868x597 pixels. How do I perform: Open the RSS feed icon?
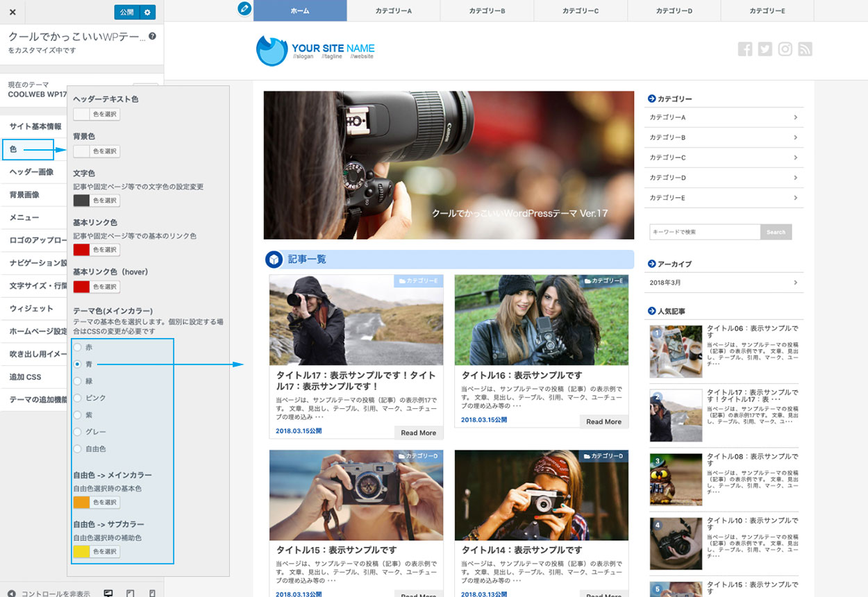pyautogui.click(x=805, y=49)
